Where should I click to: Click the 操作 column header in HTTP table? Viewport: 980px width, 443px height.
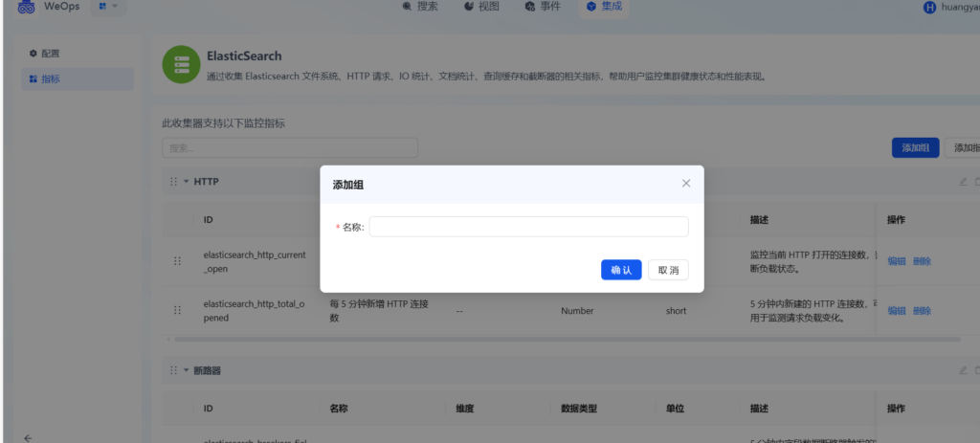pos(896,220)
